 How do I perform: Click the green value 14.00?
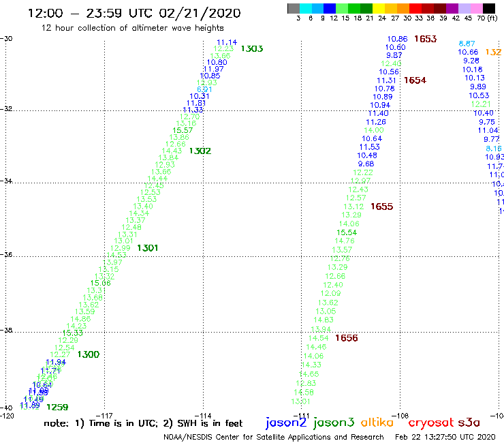pyautogui.click(x=373, y=130)
